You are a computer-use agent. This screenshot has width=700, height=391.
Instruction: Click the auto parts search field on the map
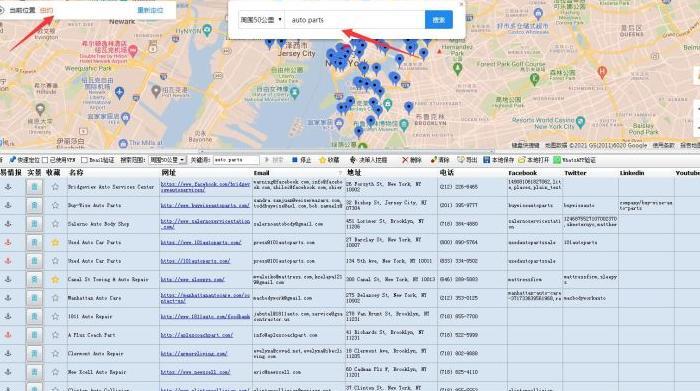click(x=354, y=20)
